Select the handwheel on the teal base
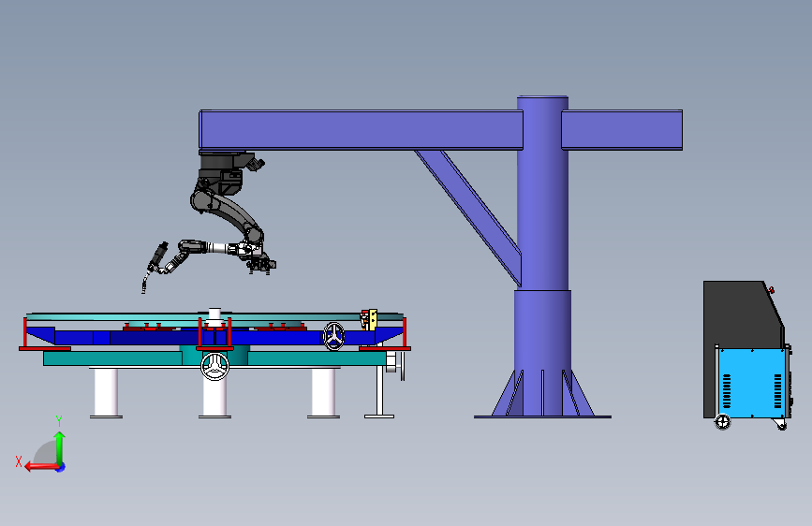Image resolution: width=812 pixels, height=526 pixels. [x=214, y=366]
